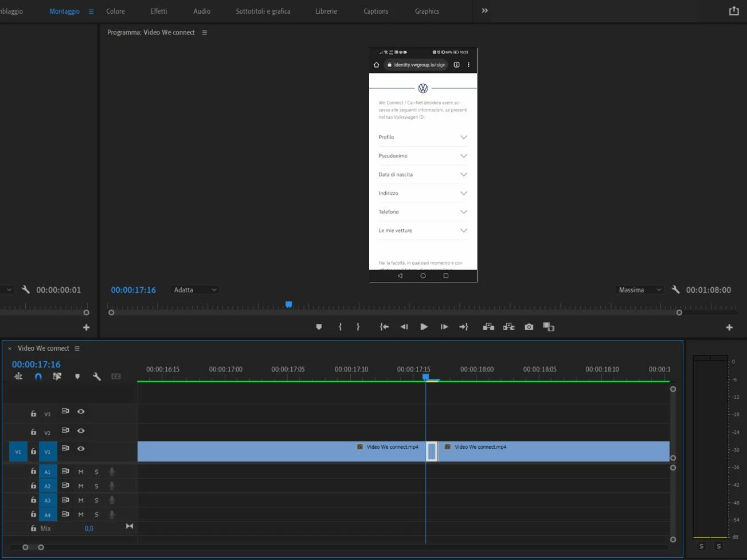Solo track A2

click(x=96, y=486)
